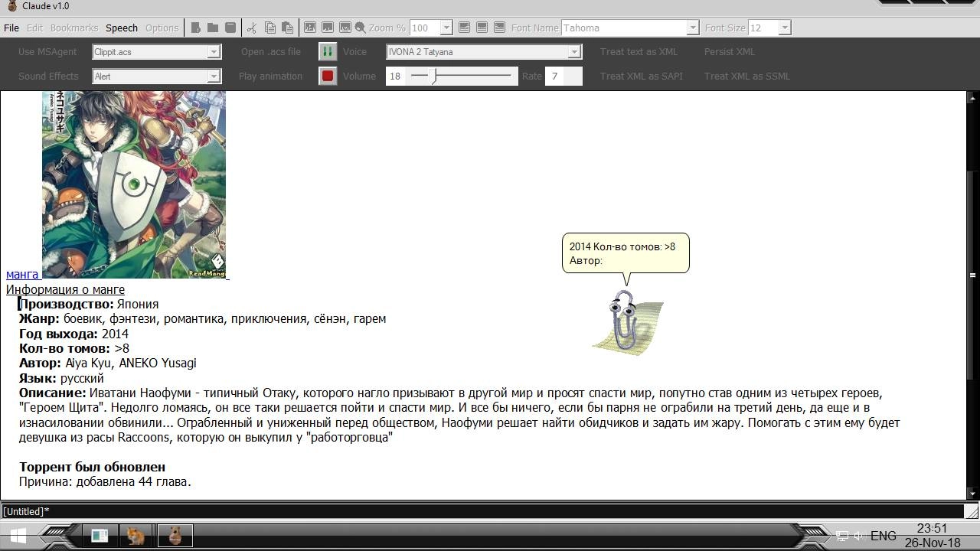The width and height of the screenshot is (980, 551).
Task: Click the Paste clipboard icon
Action: (287, 28)
